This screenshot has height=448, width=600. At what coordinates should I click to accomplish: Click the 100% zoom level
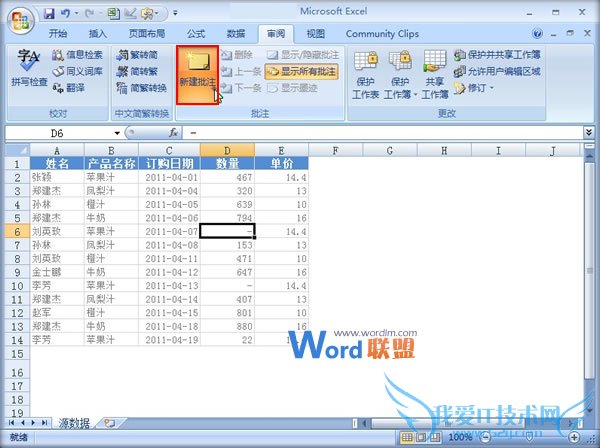coord(460,437)
